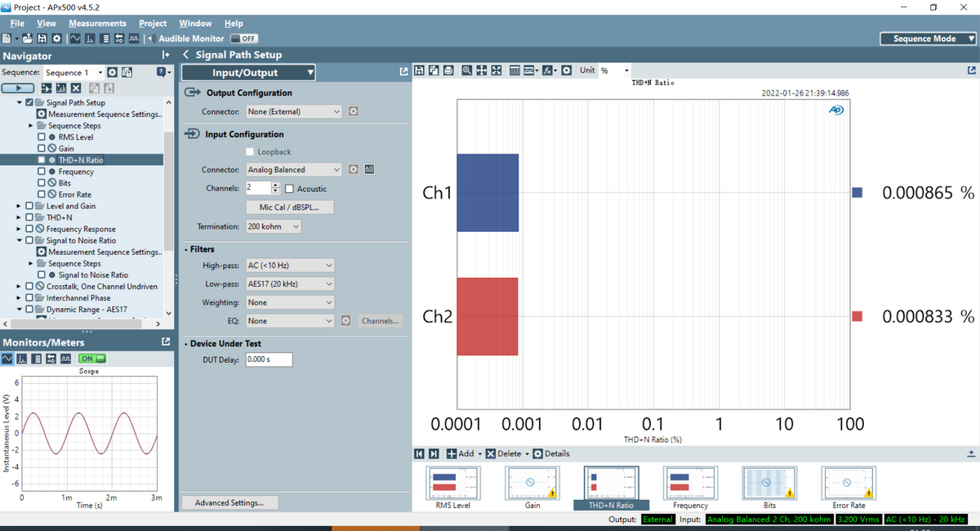Click the delete (X) icon in Navigator toolbar
Viewport: 980px width, 531px height.
[x=76, y=88]
